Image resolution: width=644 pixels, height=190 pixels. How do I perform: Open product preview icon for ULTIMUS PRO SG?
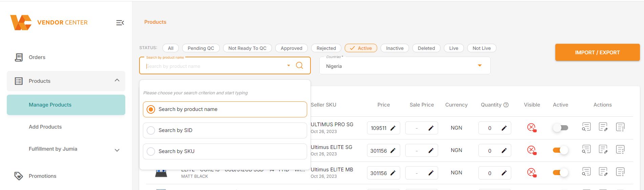[586, 127]
